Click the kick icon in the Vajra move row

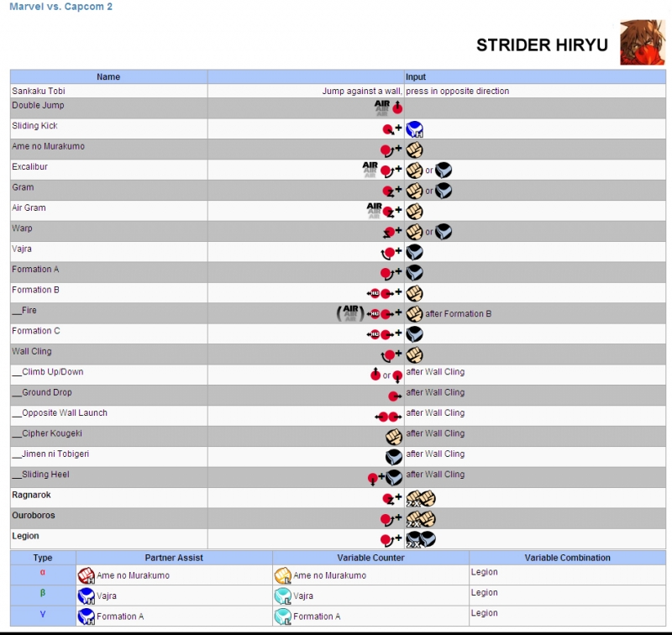click(414, 252)
